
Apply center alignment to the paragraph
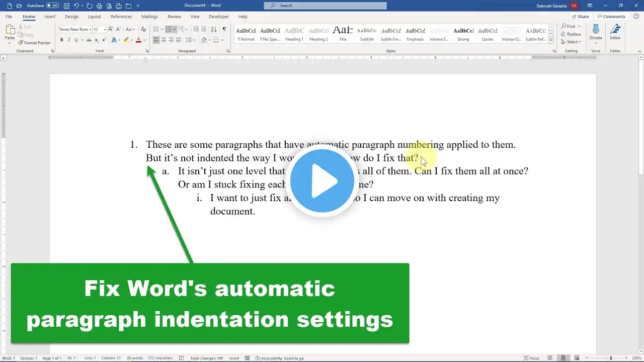(164, 40)
